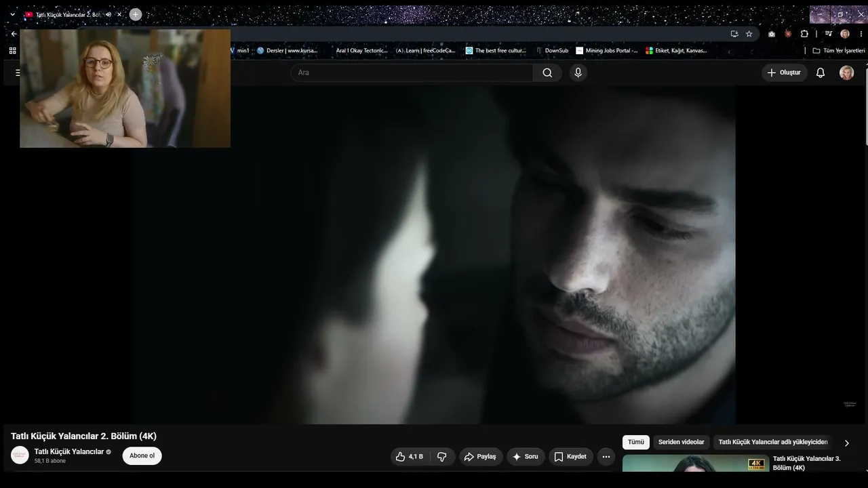The height and width of the screenshot is (488, 868).
Task: Open the YouTube account avatar menu
Action: [x=846, y=73]
